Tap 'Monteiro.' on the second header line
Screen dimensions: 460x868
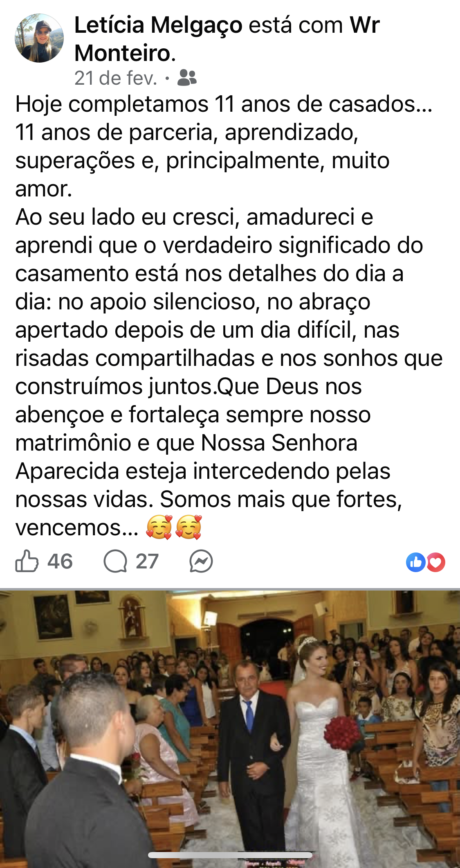coord(125,53)
